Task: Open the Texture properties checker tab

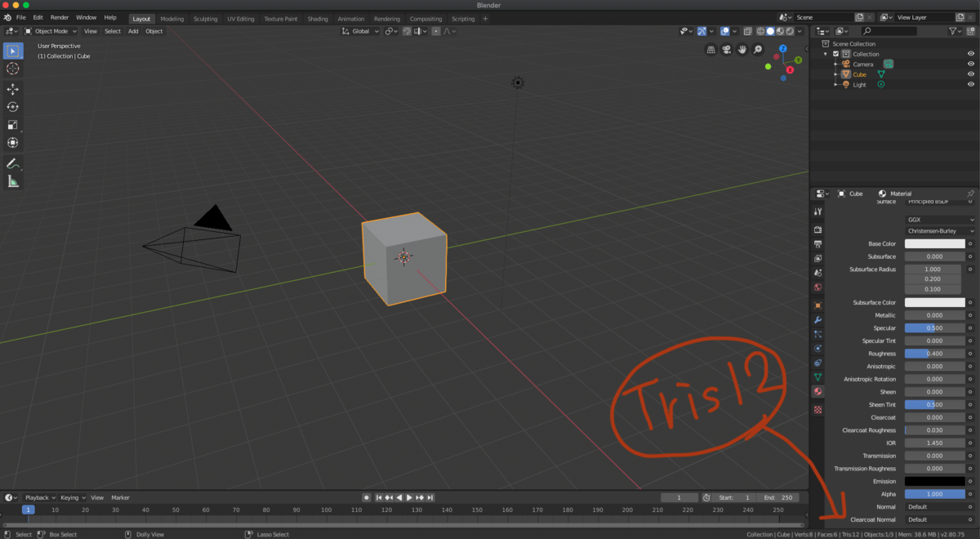Action: [817, 410]
